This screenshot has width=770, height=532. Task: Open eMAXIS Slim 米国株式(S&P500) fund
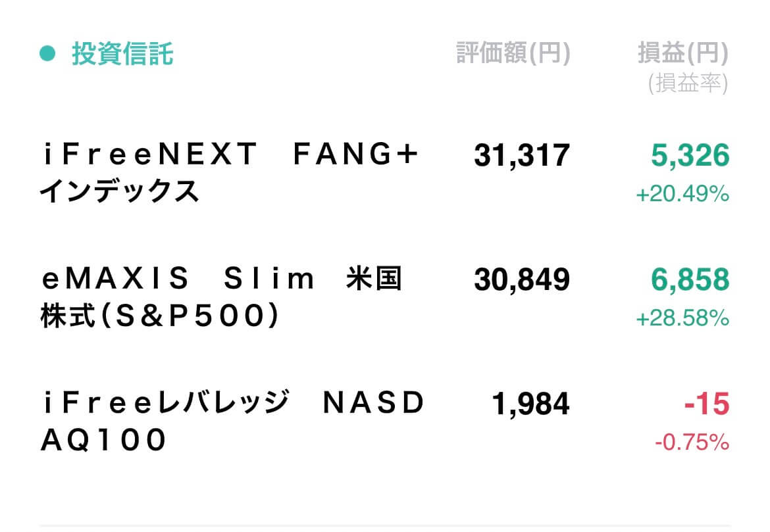pos(222,297)
